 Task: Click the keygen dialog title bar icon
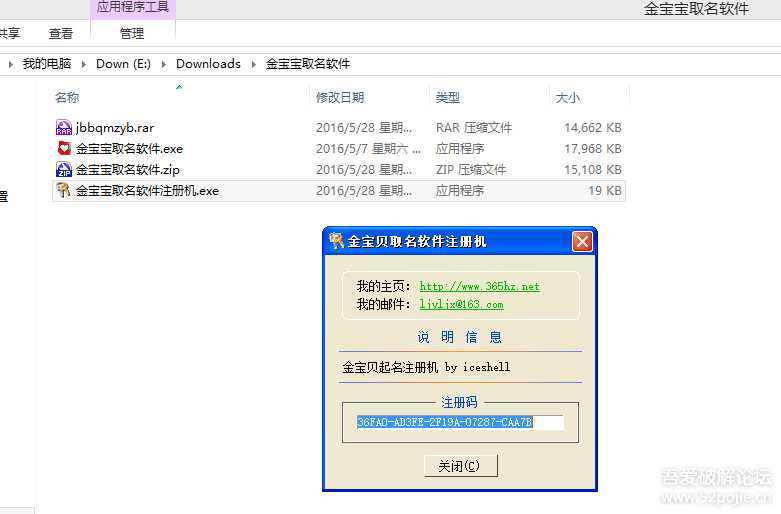pyautogui.click(x=336, y=241)
